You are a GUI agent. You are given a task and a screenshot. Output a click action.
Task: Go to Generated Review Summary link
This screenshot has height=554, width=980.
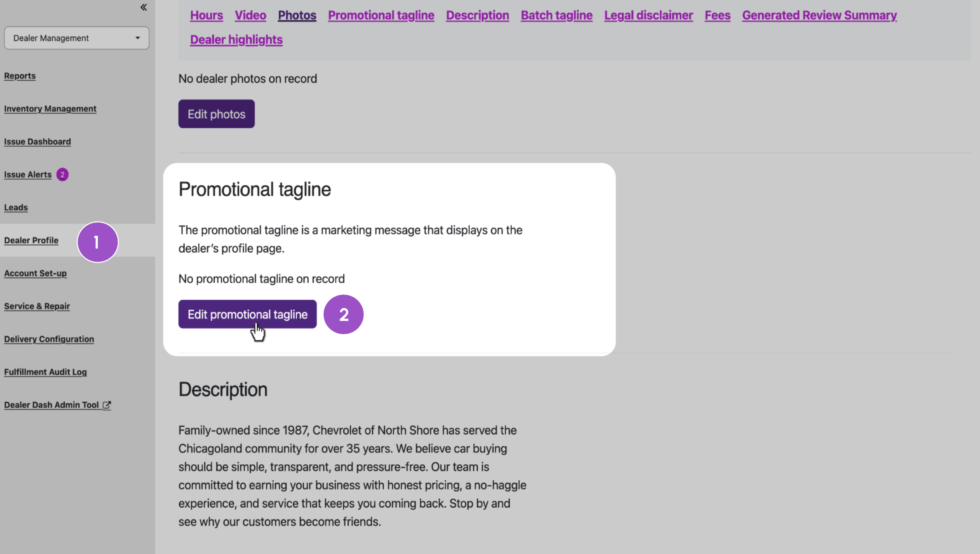point(819,15)
